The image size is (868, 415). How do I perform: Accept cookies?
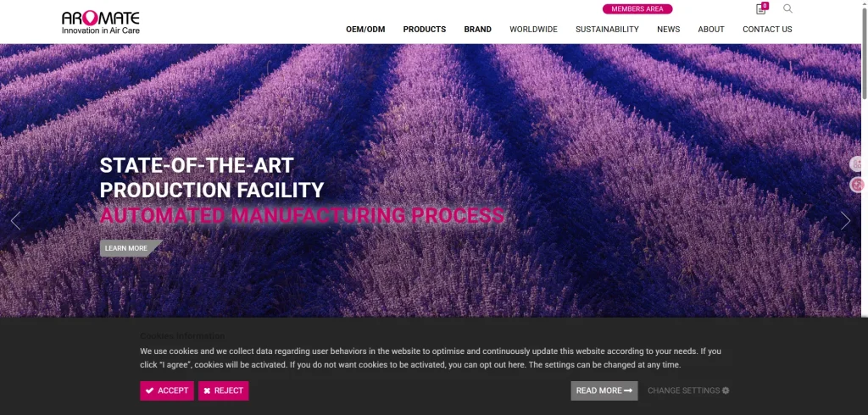tap(167, 390)
